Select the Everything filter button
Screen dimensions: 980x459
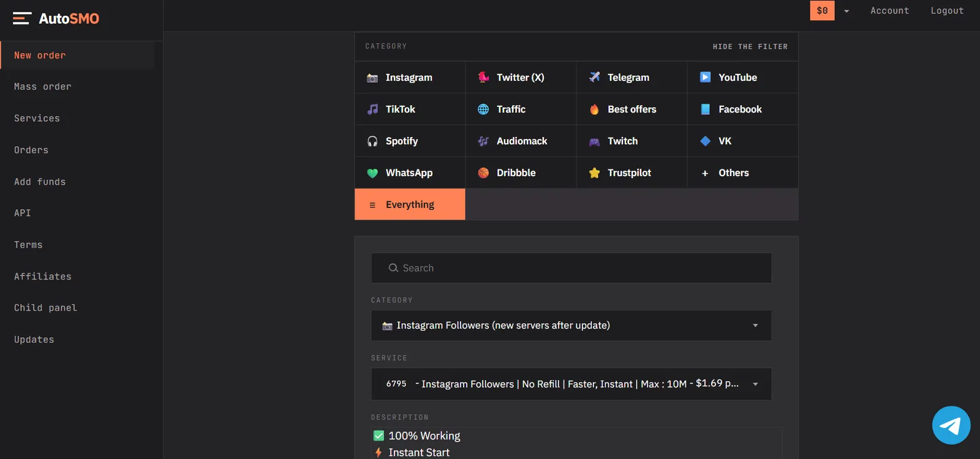click(410, 204)
